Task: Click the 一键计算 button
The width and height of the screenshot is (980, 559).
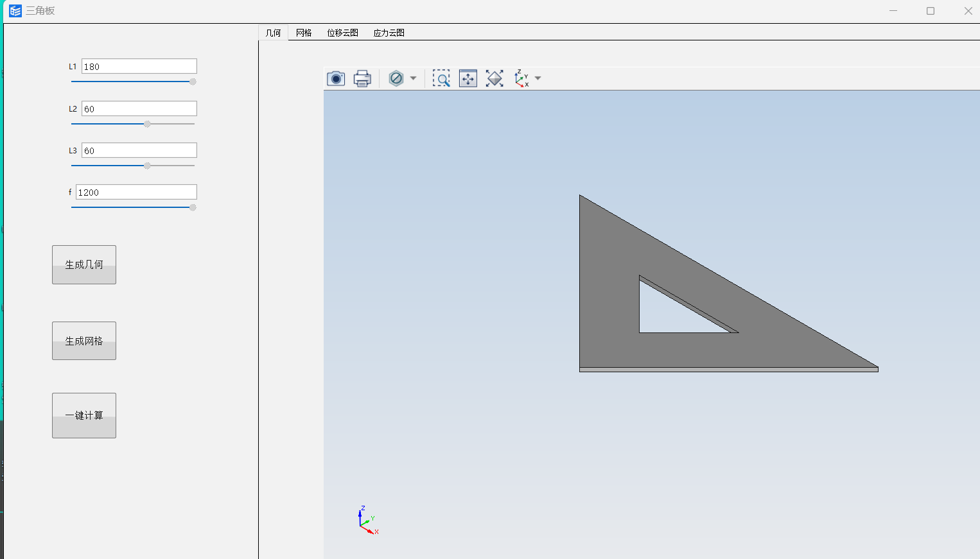Action: 84,415
